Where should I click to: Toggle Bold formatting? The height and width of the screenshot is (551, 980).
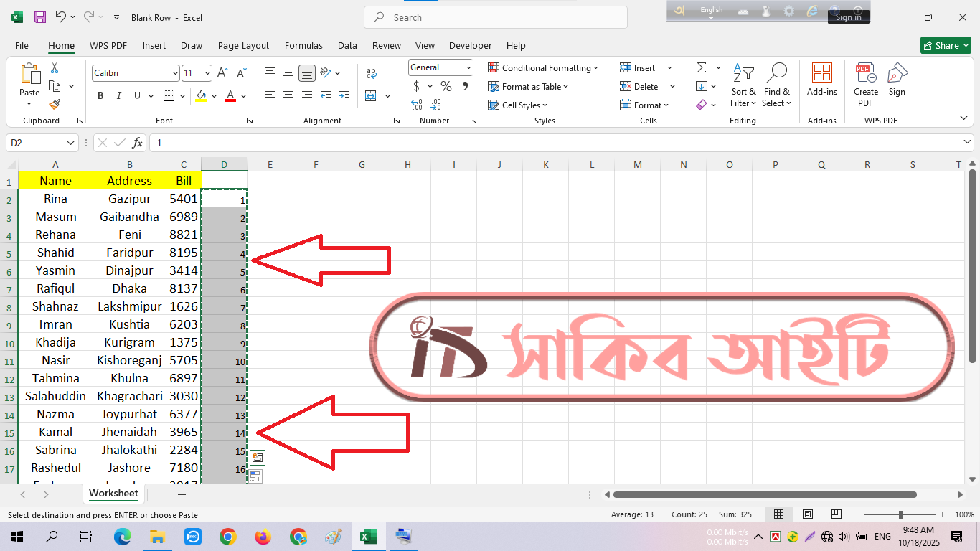(100, 96)
